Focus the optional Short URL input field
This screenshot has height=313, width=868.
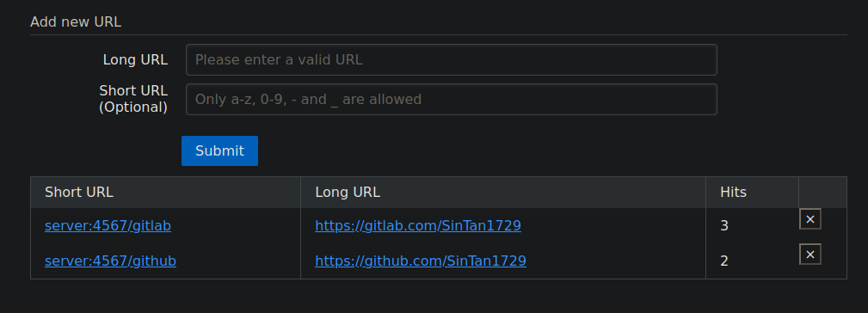(x=451, y=100)
